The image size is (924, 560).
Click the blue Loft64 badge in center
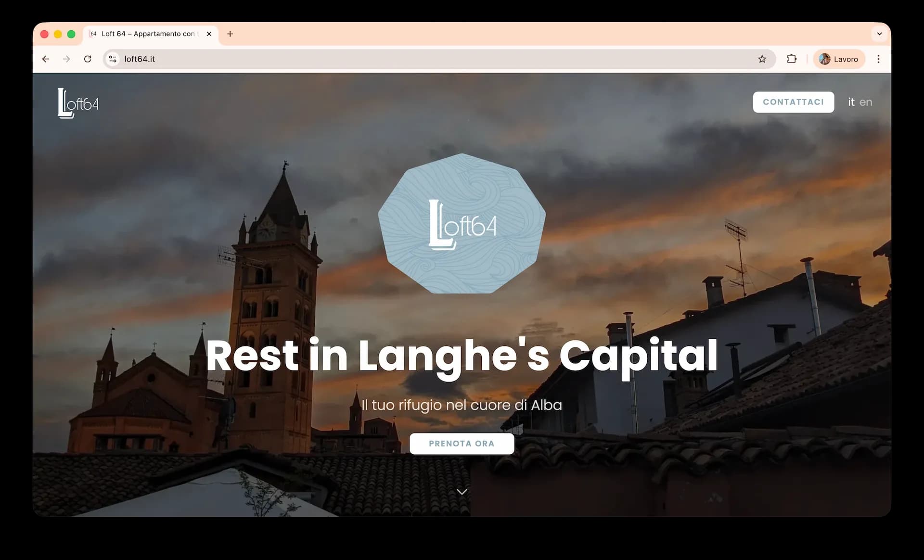[462, 224]
